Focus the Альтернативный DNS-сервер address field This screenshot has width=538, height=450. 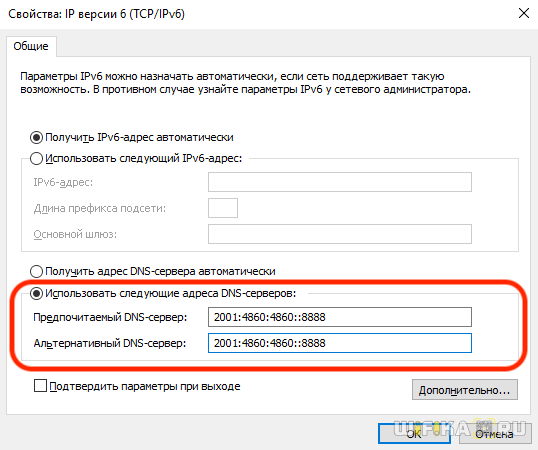click(340, 343)
